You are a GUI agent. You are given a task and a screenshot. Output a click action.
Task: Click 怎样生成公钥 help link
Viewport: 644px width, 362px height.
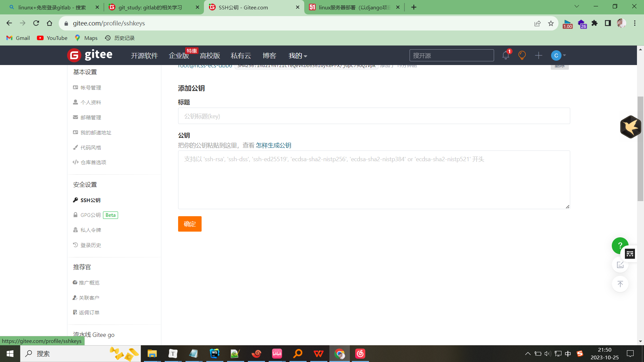(x=274, y=145)
